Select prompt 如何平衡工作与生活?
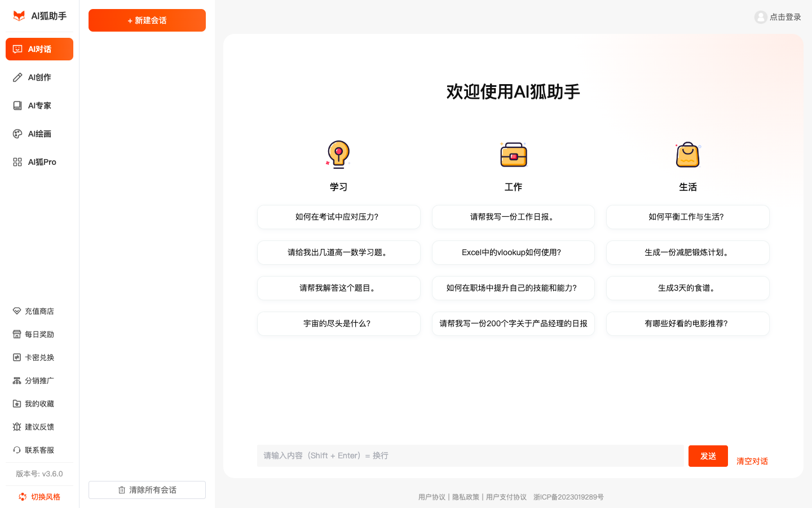This screenshot has width=812, height=508. click(x=688, y=217)
